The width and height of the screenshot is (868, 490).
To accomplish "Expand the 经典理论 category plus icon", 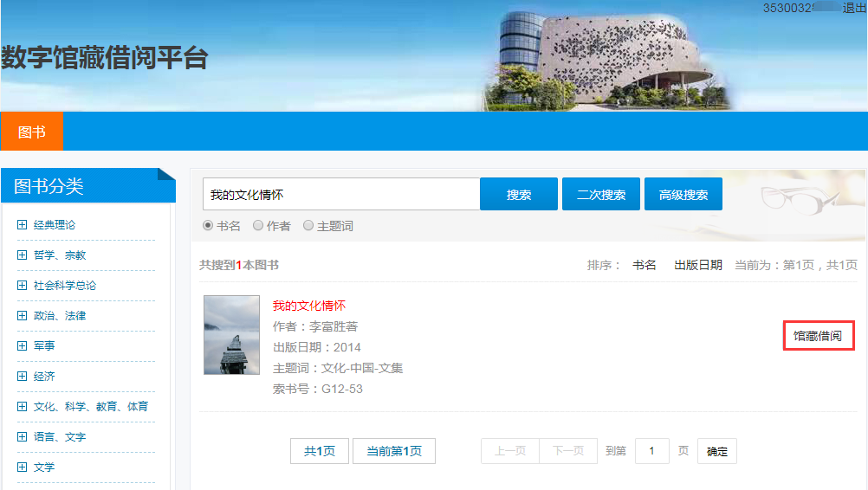I will pos(22,225).
